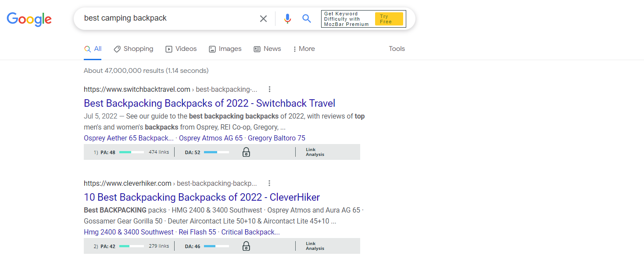Expand the More search filters menu

[x=304, y=49]
